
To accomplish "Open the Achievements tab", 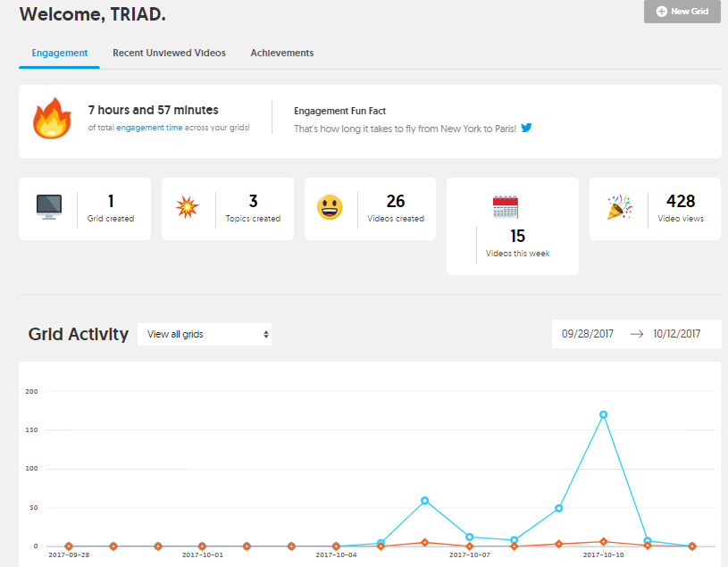I will click(282, 53).
